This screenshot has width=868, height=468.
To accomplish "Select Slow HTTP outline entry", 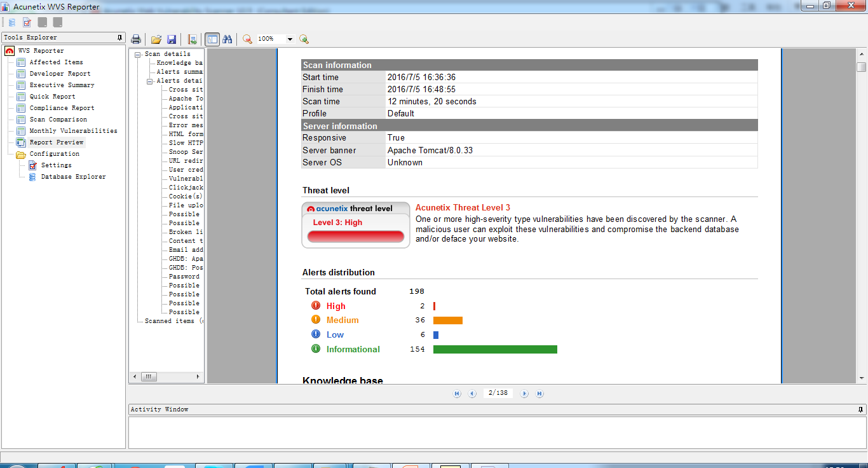I will click(x=186, y=143).
